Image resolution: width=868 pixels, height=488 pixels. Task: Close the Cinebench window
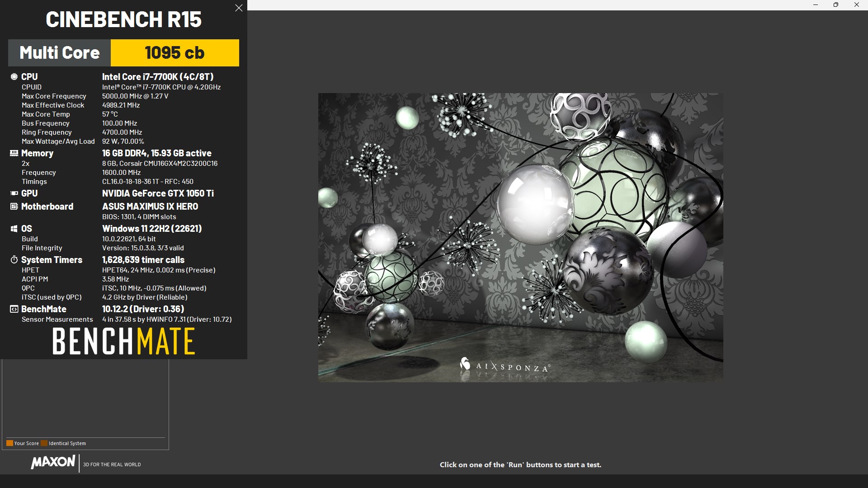[x=857, y=5]
